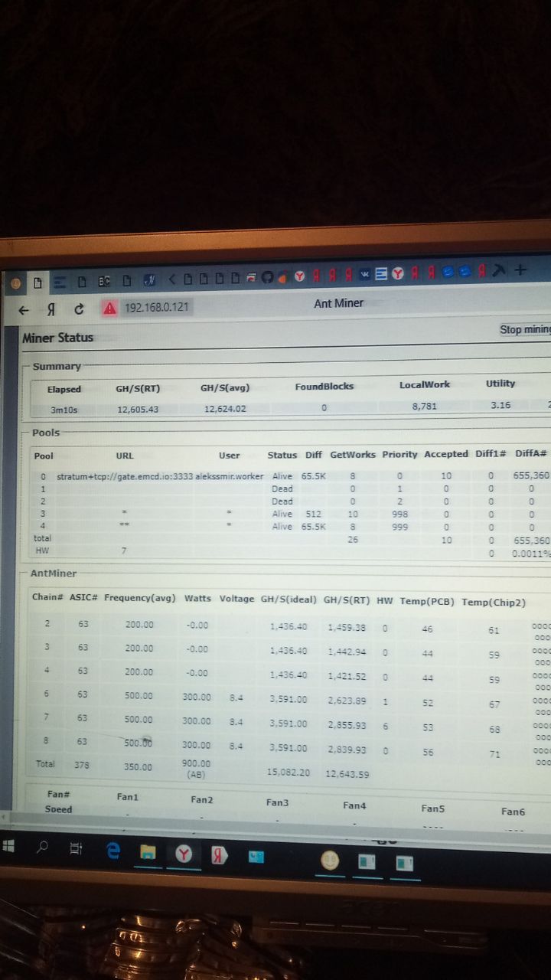The height and width of the screenshot is (980, 551).
Task: Select the GH/S(RT) value 12,605.43
Action: (x=138, y=409)
